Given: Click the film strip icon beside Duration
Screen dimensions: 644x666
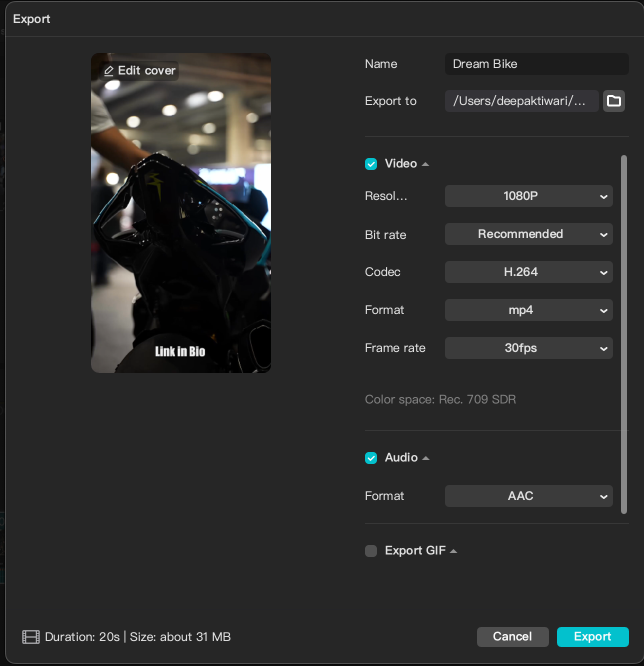Looking at the screenshot, I should tap(31, 637).
